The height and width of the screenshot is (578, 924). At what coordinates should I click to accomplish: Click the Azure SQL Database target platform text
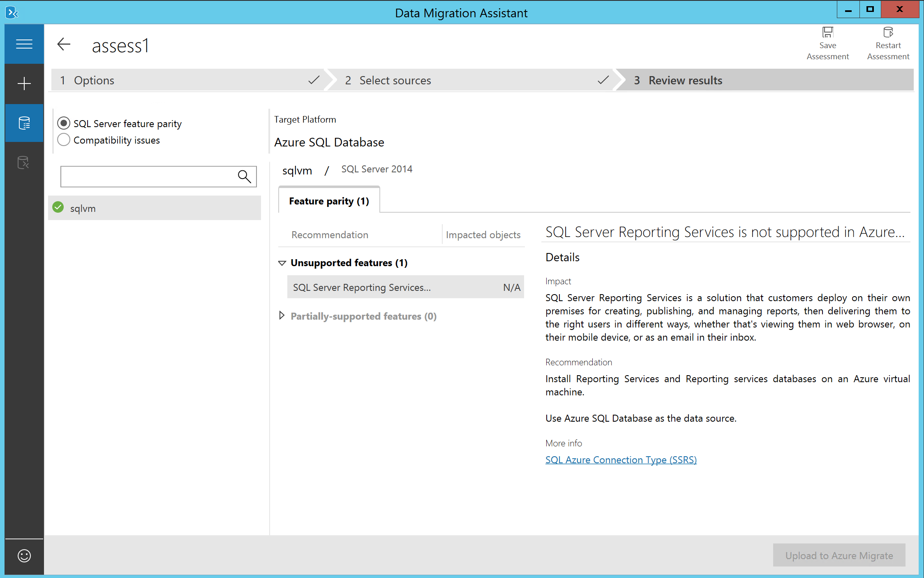pos(329,142)
